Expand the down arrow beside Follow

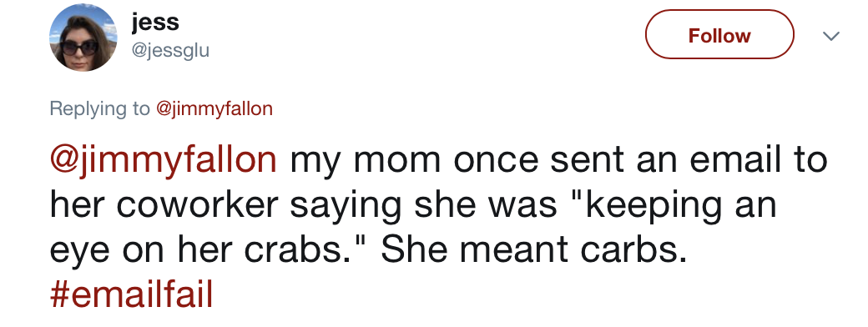(x=831, y=36)
